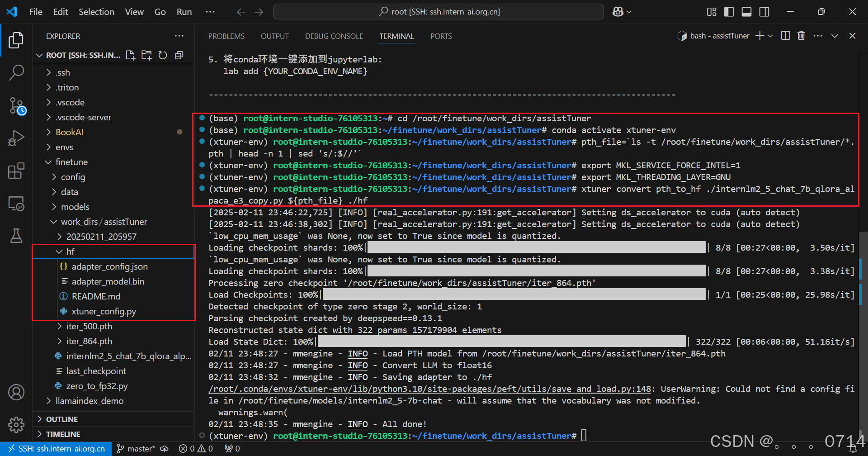Open the overflow menu ellipsis in menu bar
This screenshot has height=456, width=868.
(210, 12)
